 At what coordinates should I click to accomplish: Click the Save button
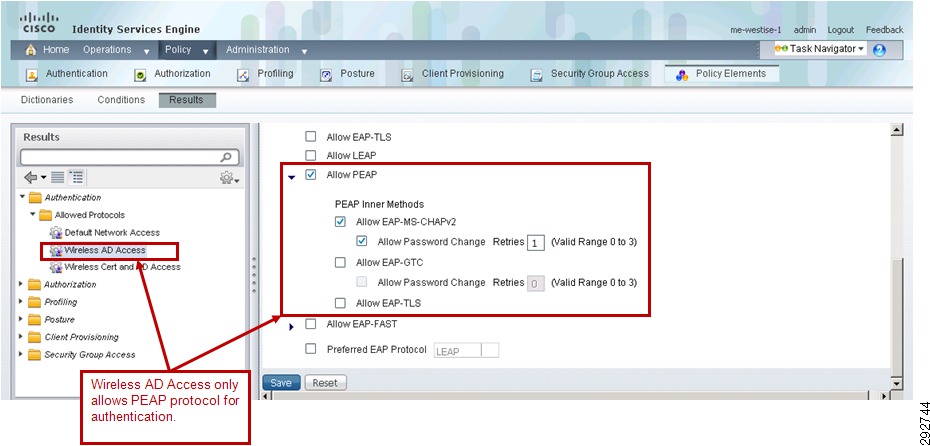click(281, 383)
